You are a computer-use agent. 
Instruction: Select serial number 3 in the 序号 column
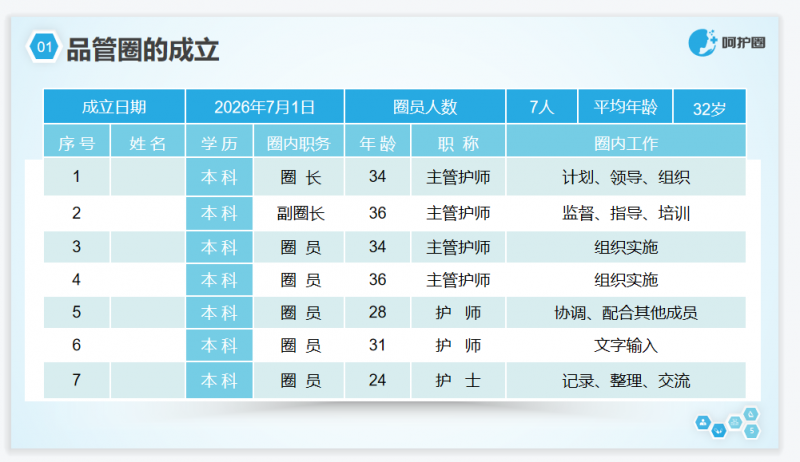pos(77,247)
